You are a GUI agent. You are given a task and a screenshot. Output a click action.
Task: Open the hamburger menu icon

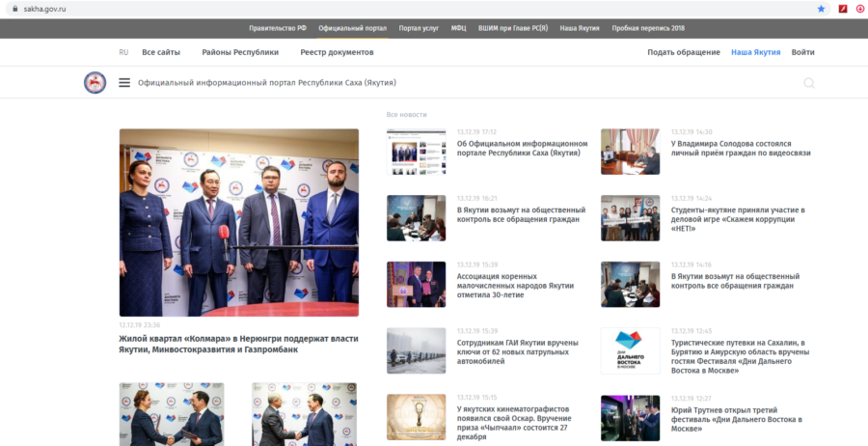pos(124,83)
